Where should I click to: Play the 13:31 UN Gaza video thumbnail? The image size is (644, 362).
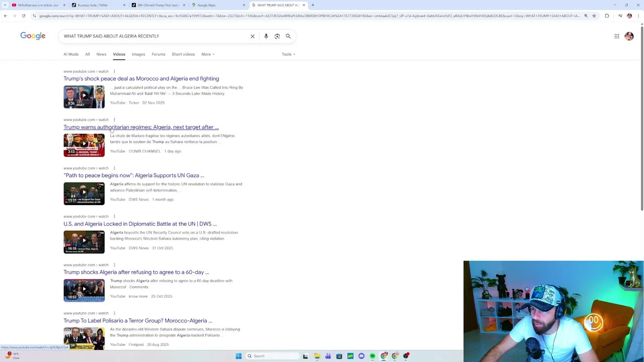pos(84,194)
